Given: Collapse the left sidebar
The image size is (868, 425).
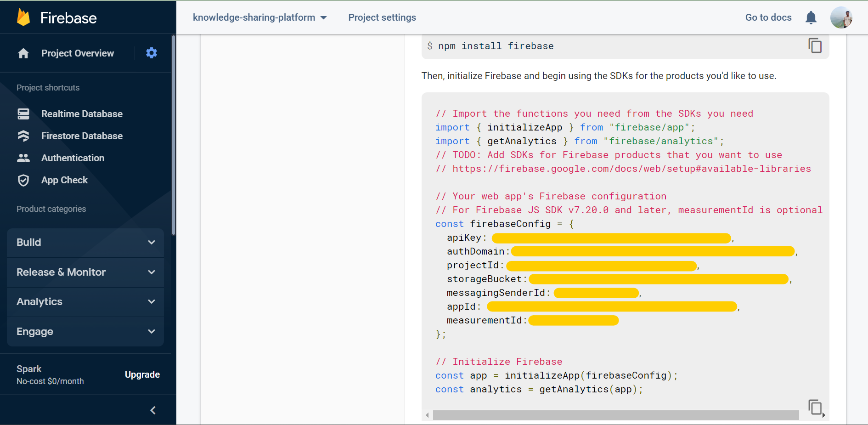Looking at the screenshot, I should point(153,410).
